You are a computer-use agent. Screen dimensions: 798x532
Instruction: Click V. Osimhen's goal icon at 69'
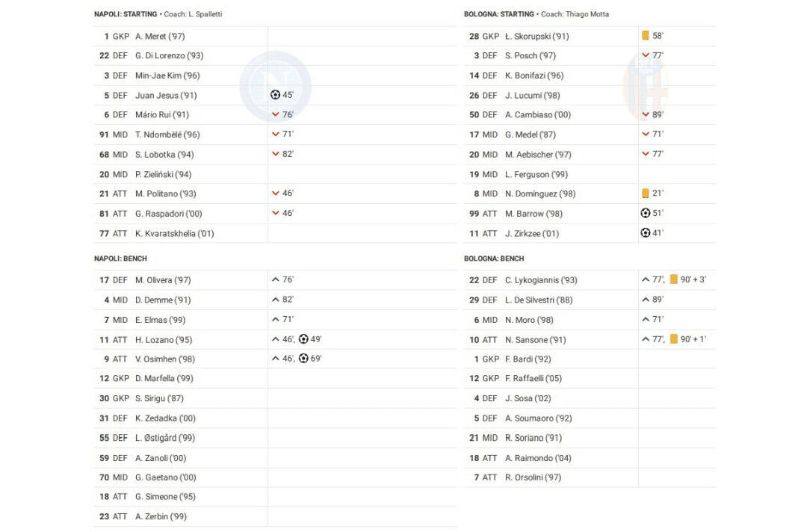tap(303, 359)
